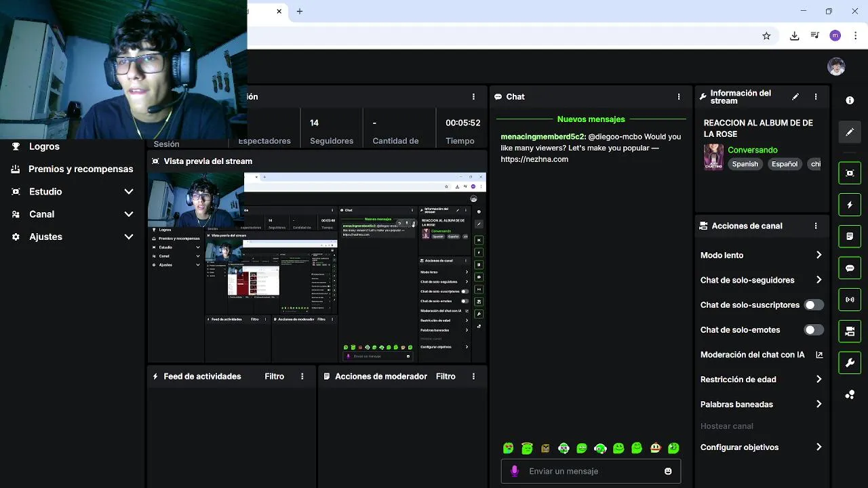
Task: Bookmark this page with the star icon
Action: point(766,36)
